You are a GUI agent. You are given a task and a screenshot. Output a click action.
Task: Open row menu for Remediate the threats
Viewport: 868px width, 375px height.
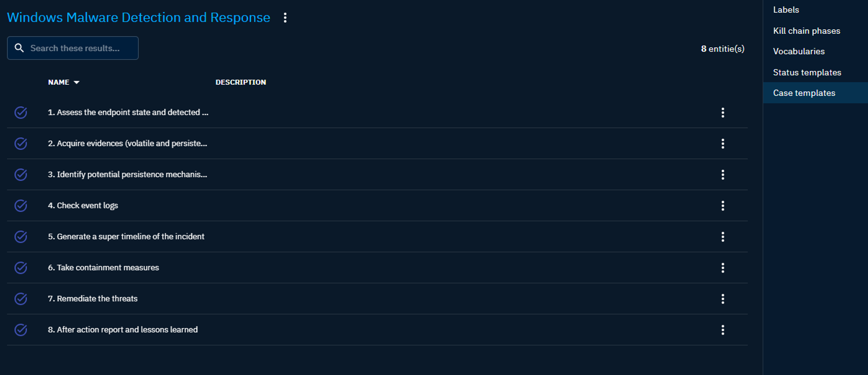click(x=723, y=299)
